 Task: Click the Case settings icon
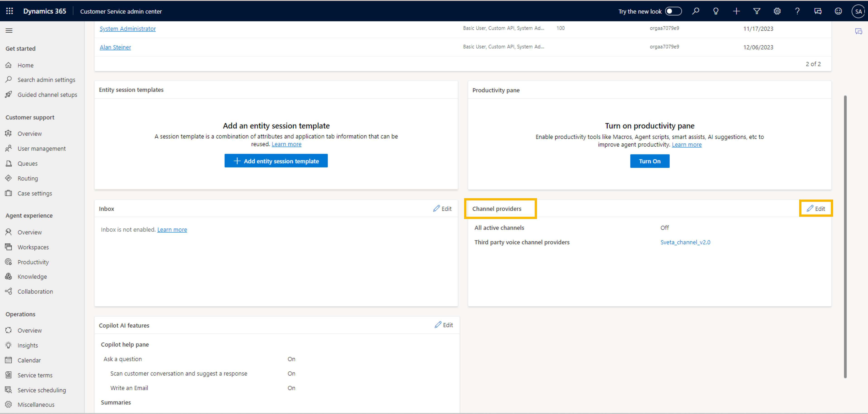[x=9, y=193]
